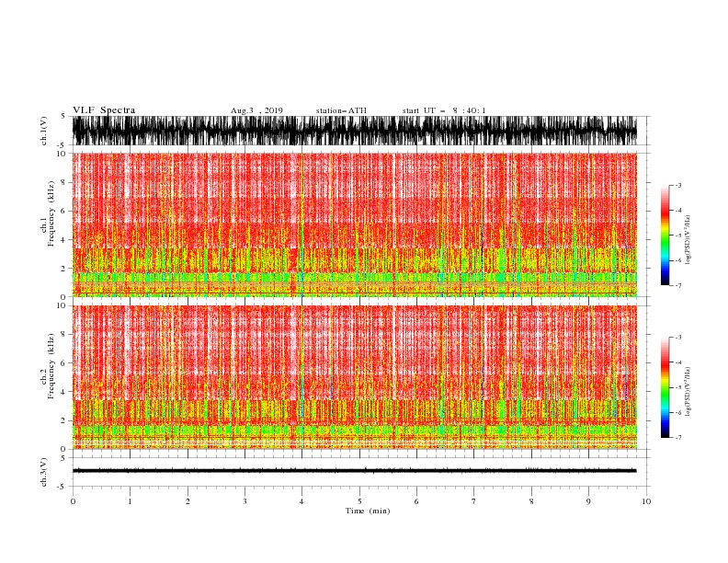Click the "8" kHz tick on ch.1 frequency axis
Viewport: 728px width, 563px height.
pyautogui.click(x=65, y=182)
